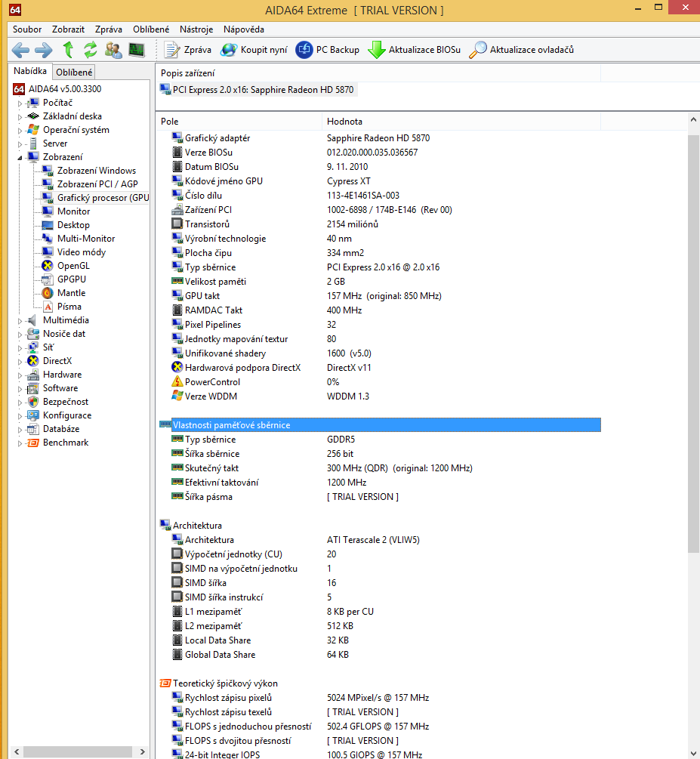Click the Zpráva report toolbar button
The image size is (700, 759).
click(188, 49)
